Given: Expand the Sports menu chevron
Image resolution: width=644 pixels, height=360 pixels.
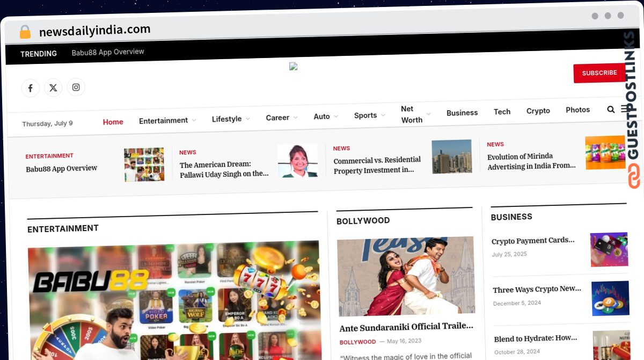Looking at the screenshot, I should click(383, 115).
